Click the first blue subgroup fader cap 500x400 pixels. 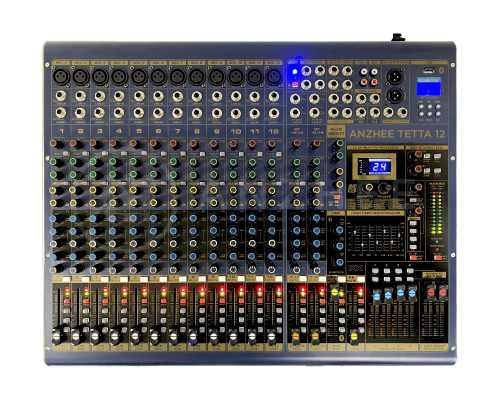click(376, 296)
